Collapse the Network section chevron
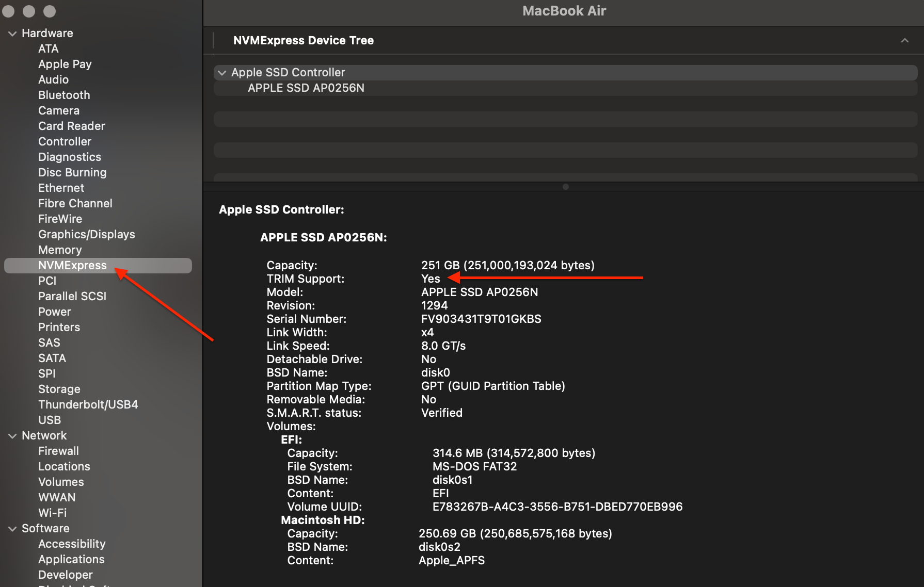 click(12, 436)
